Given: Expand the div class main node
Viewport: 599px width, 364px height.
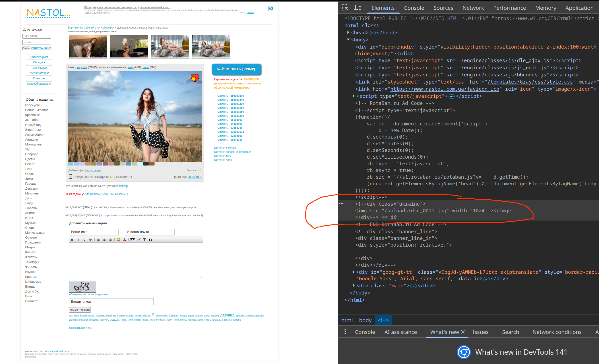Looking at the screenshot, I should (353, 285).
